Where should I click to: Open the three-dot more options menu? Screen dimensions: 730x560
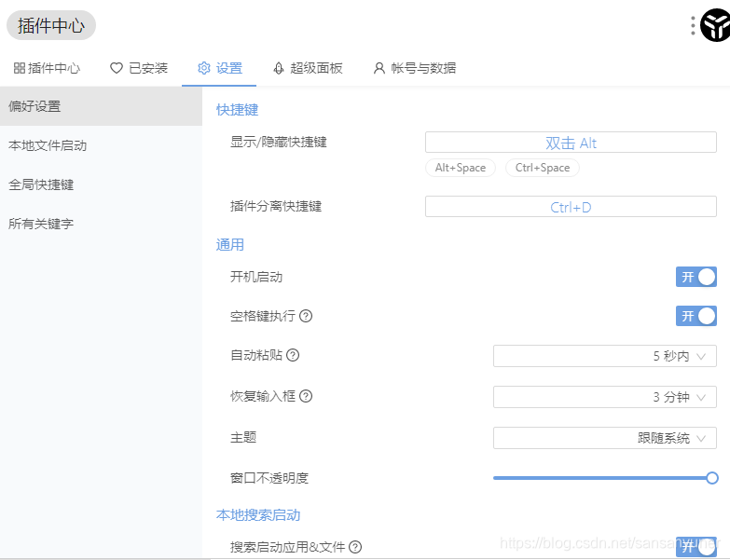click(x=693, y=25)
